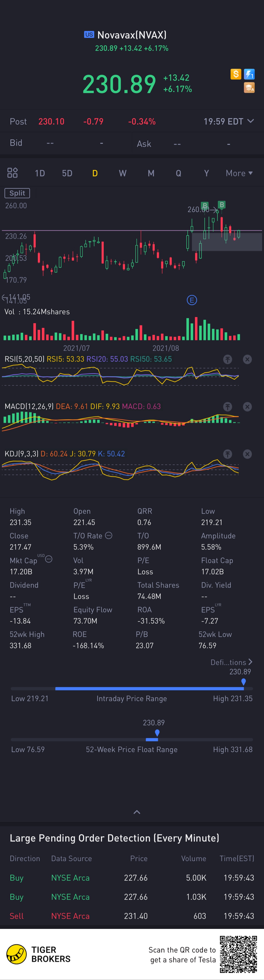Pin the RSI indicator to top
The image size is (264, 980).
click(227, 359)
